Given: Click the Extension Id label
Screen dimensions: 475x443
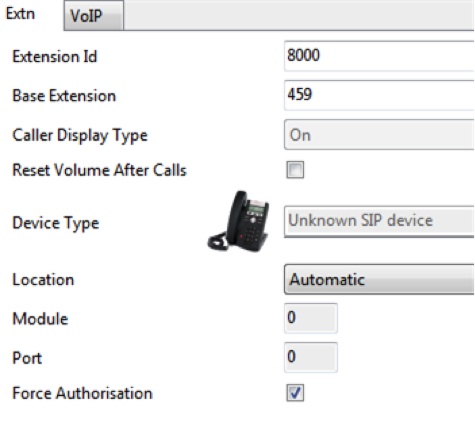Looking at the screenshot, I should (x=55, y=56).
